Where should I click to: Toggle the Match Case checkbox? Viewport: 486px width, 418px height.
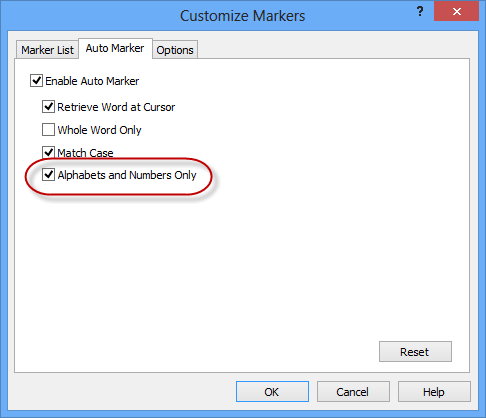point(48,152)
